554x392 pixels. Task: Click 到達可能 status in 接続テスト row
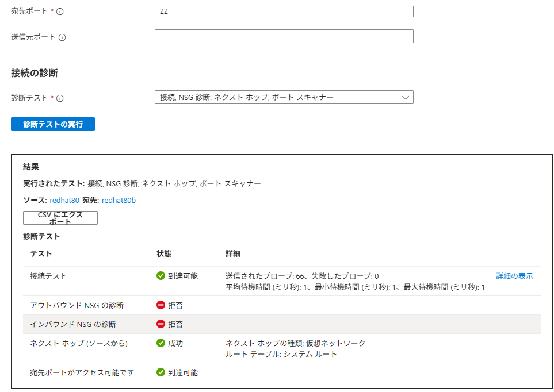[x=183, y=276]
